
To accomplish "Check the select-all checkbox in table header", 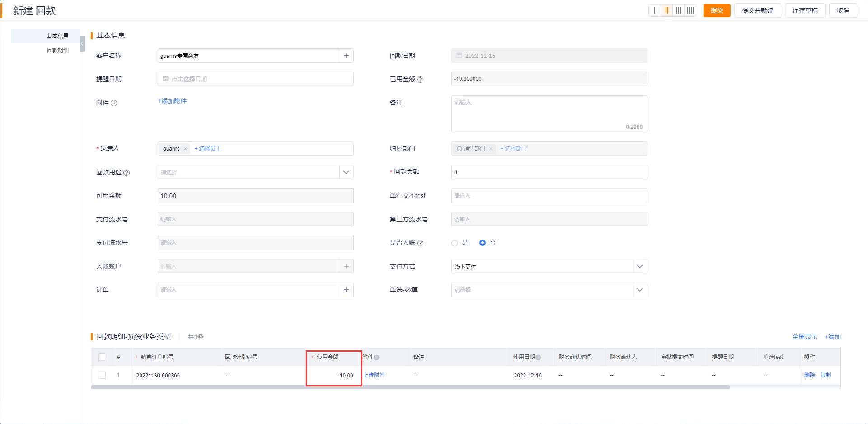I will (102, 357).
